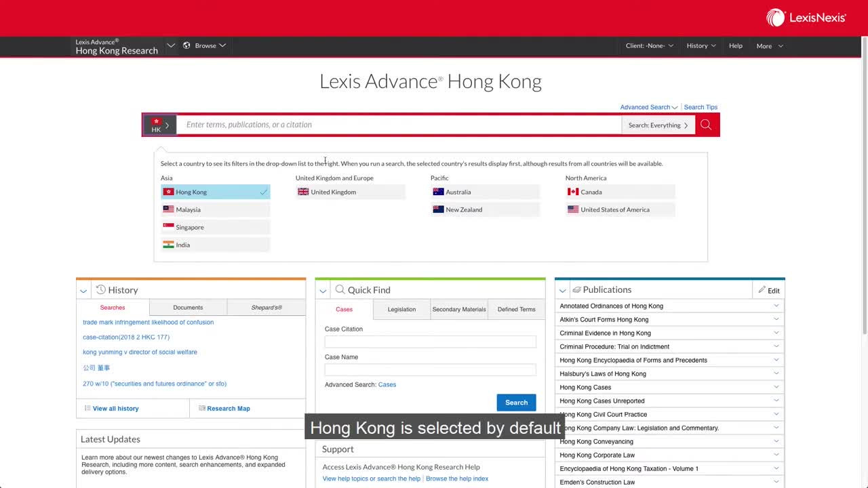Open the Browse menu
This screenshot has height=488, width=868.
(210, 45)
